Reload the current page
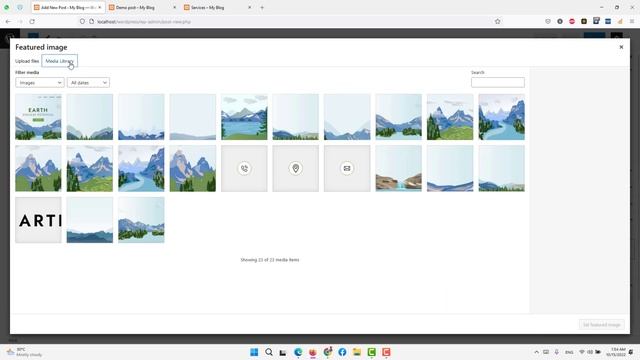 [x=32, y=22]
